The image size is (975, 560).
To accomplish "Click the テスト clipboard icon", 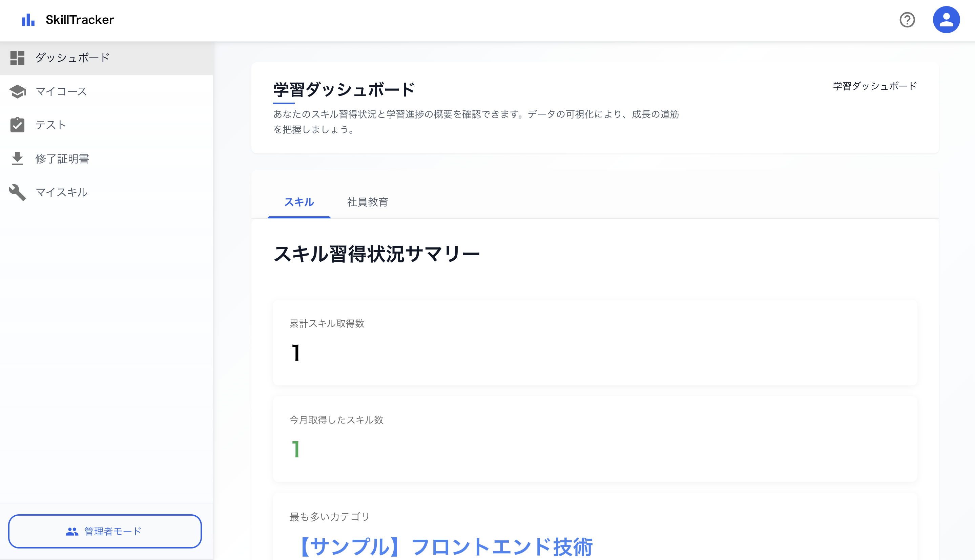I will pos(17,125).
